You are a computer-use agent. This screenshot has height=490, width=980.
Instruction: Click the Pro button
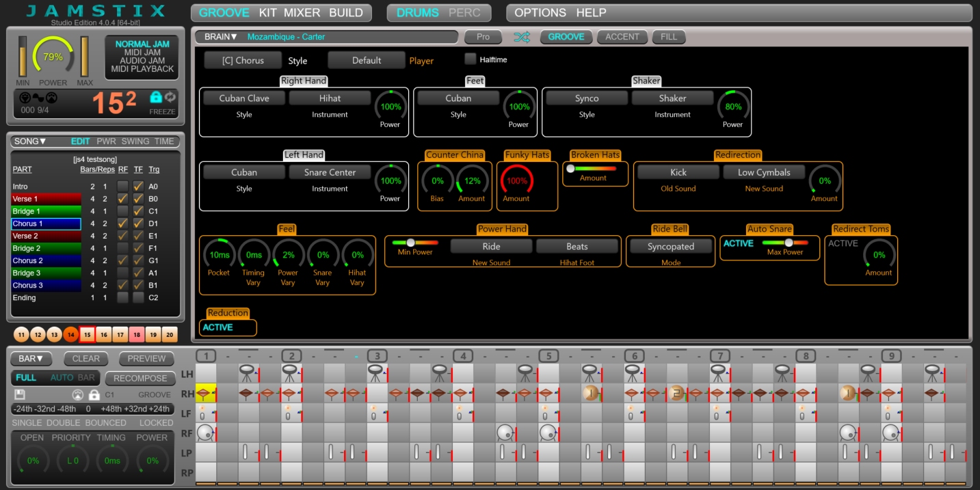(x=483, y=37)
